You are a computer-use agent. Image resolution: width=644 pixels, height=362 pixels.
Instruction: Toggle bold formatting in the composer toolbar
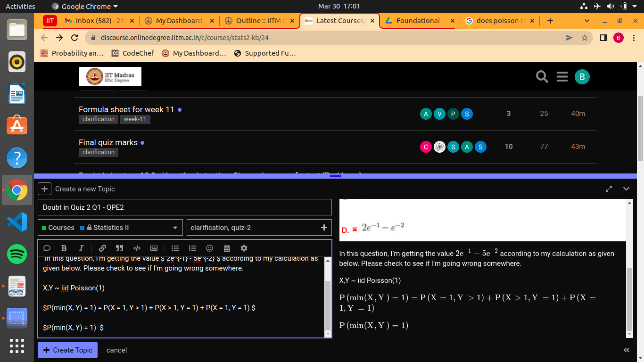64,248
